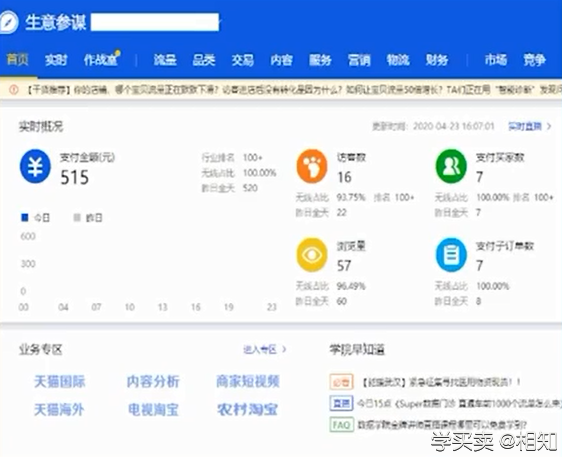Open the 交易 tab
The height and width of the screenshot is (457, 562).
tap(243, 60)
